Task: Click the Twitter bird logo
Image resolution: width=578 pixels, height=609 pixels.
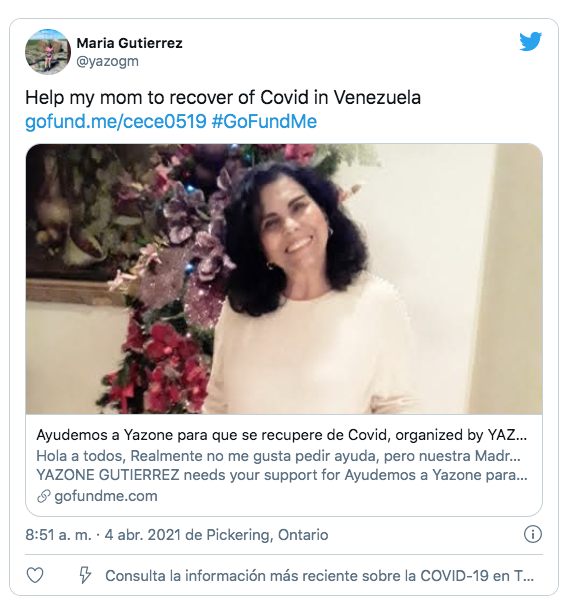Action: pos(530,41)
